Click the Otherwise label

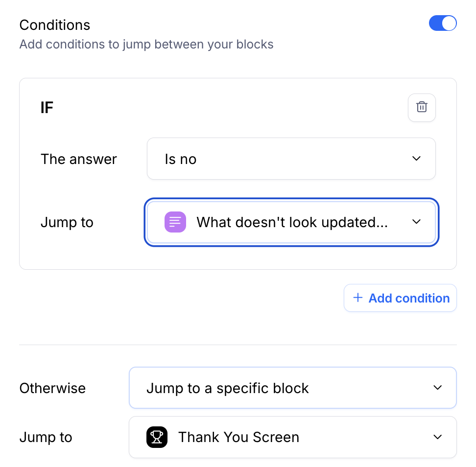point(52,388)
